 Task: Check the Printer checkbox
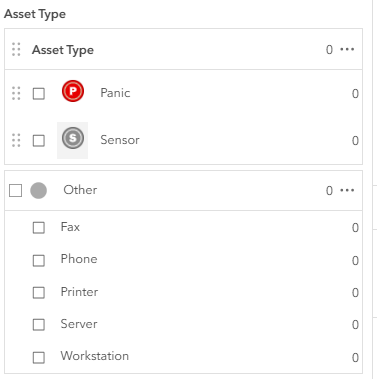pyautogui.click(x=39, y=292)
